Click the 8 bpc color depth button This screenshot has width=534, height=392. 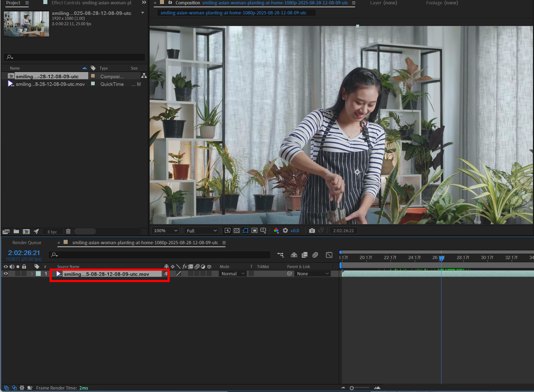[52, 232]
